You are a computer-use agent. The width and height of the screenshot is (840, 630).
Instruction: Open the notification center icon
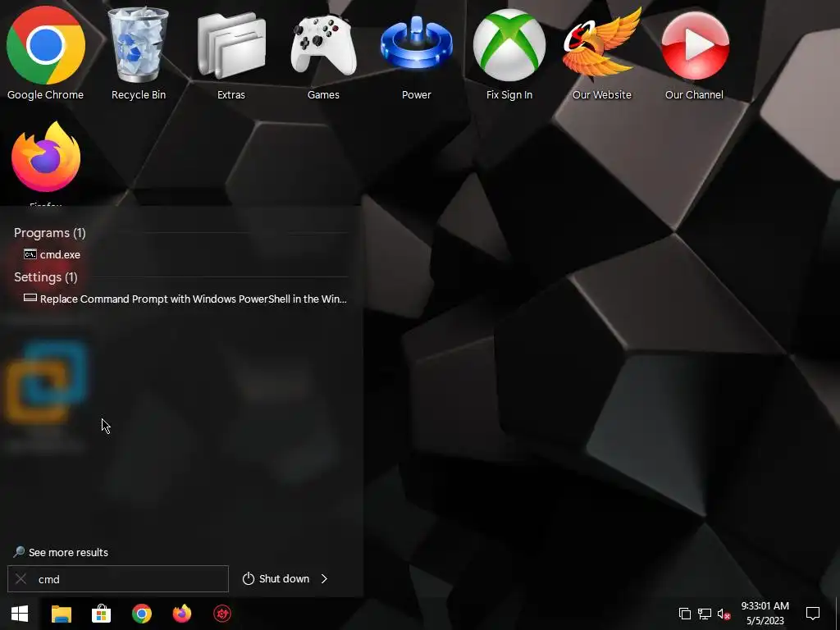813,614
